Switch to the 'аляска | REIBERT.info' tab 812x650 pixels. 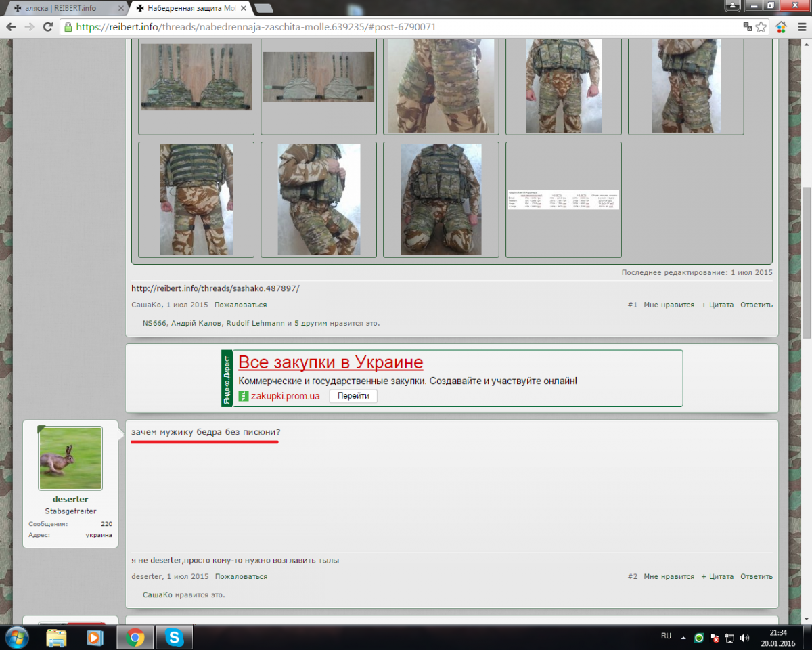pos(66,9)
